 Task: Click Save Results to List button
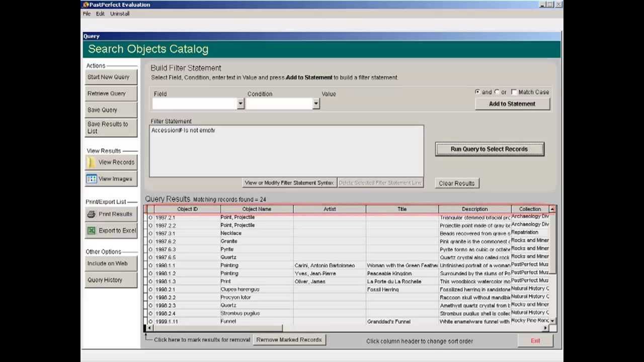click(111, 128)
